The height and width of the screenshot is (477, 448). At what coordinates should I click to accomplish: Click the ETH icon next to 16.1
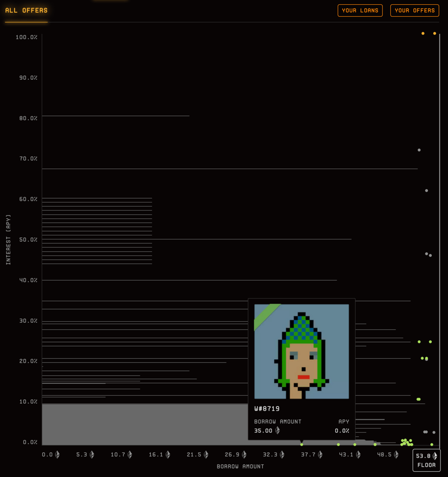pyautogui.click(x=168, y=454)
